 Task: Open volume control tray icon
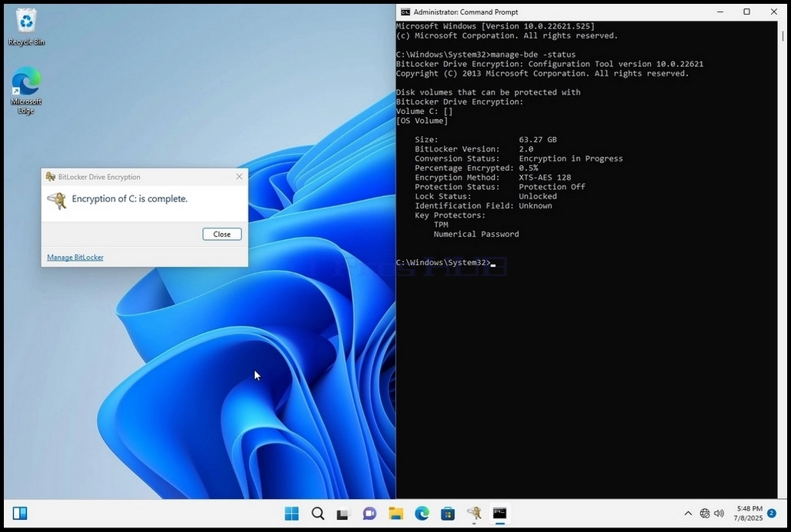tap(719, 514)
